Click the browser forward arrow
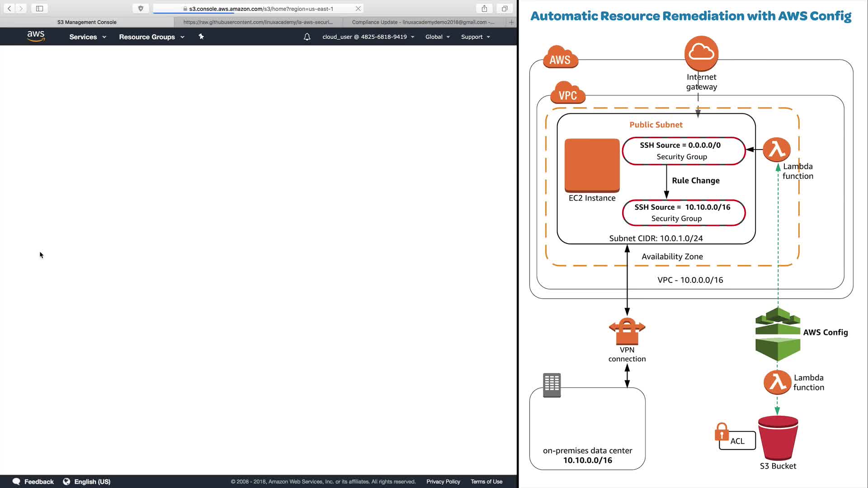The image size is (868, 488). tap(21, 9)
